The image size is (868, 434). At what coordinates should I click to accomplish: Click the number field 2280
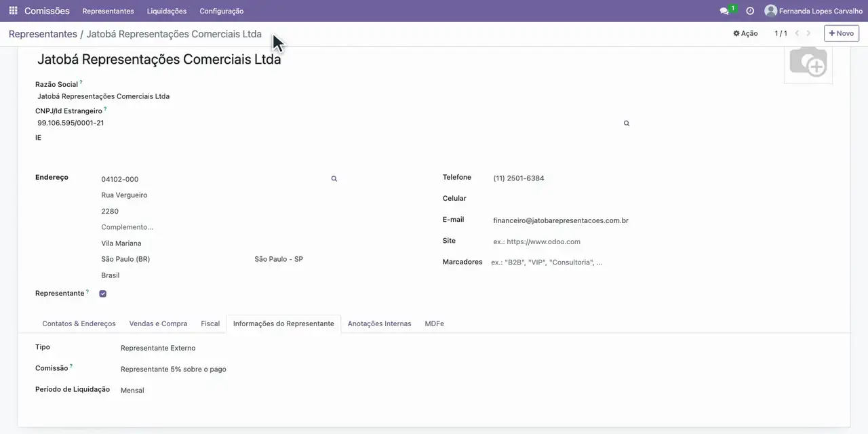click(x=110, y=212)
